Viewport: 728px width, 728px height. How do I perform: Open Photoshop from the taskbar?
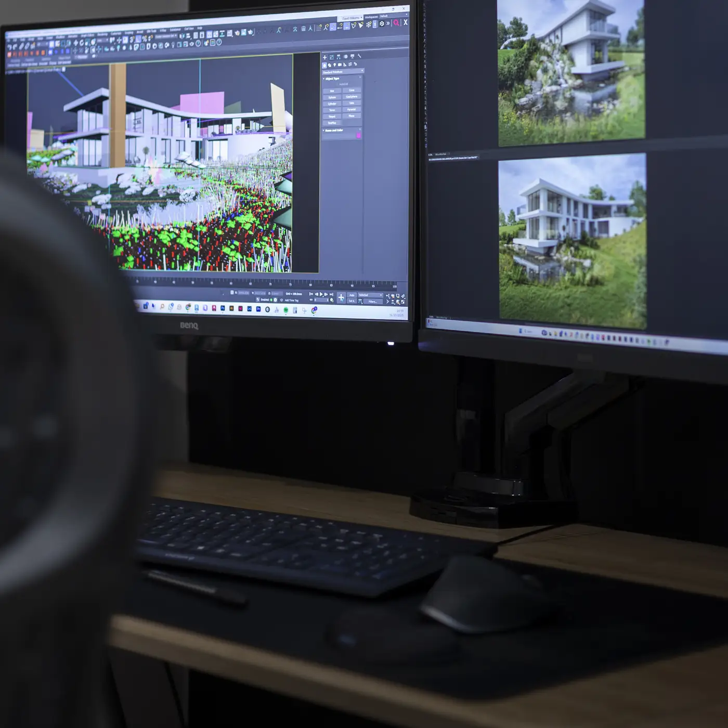point(223,308)
